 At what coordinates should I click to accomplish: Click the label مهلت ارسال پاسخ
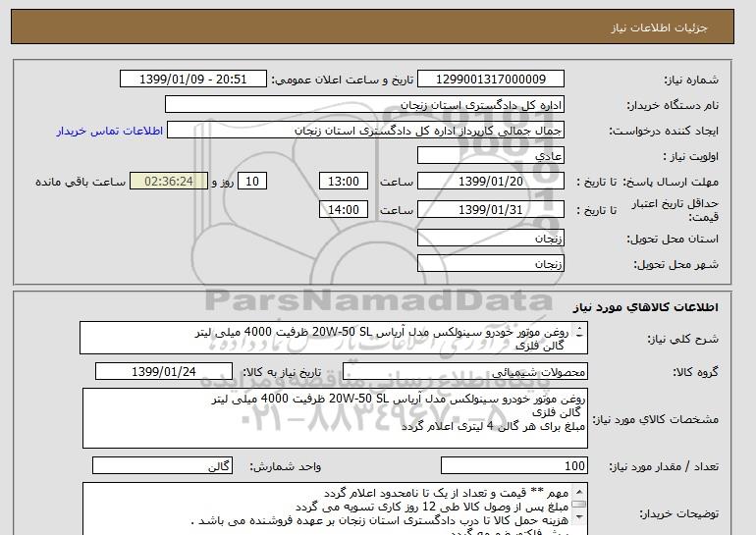[671, 182]
